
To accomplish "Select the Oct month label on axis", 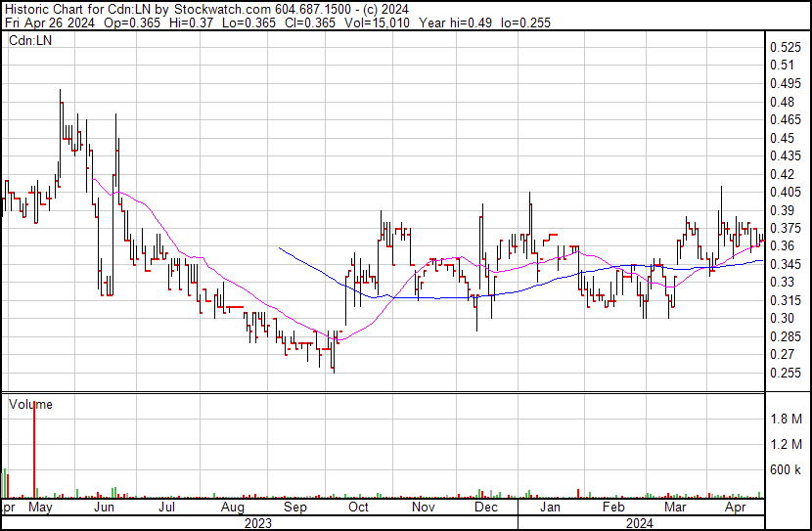I will [358, 509].
